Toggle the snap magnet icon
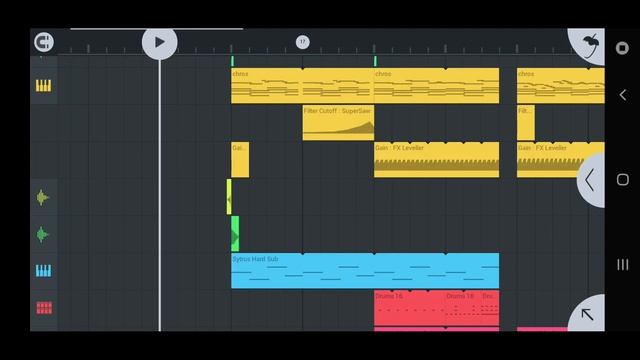 tap(44, 42)
